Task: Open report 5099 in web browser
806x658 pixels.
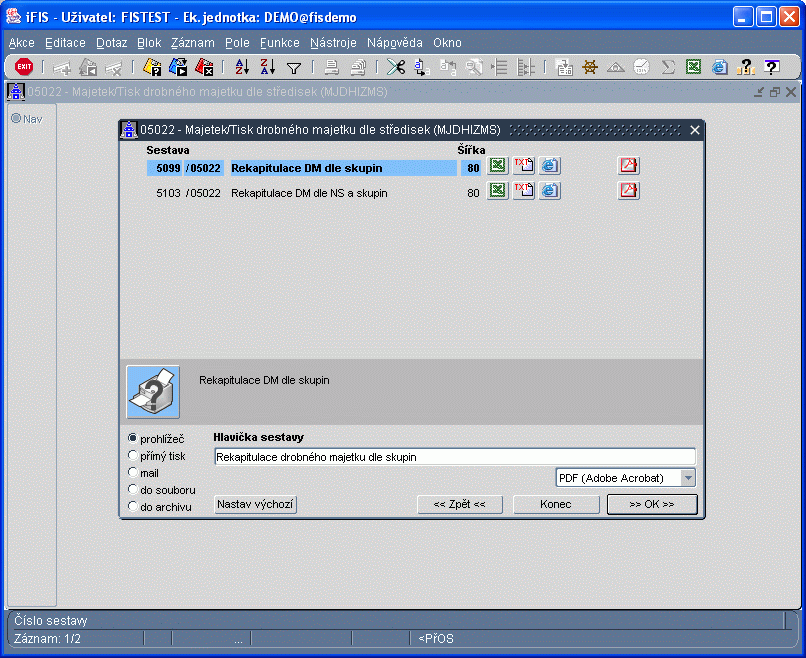Action: coord(549,166)
